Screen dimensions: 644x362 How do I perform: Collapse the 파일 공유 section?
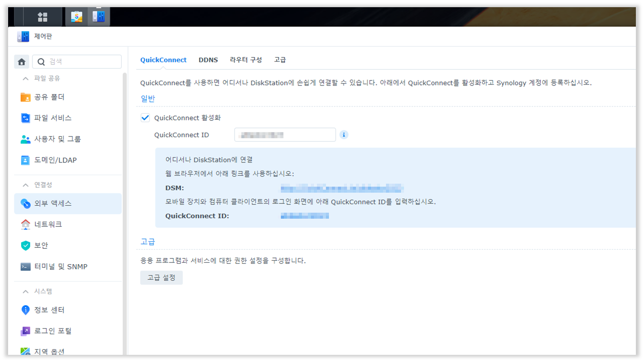(x=26, y=78)
